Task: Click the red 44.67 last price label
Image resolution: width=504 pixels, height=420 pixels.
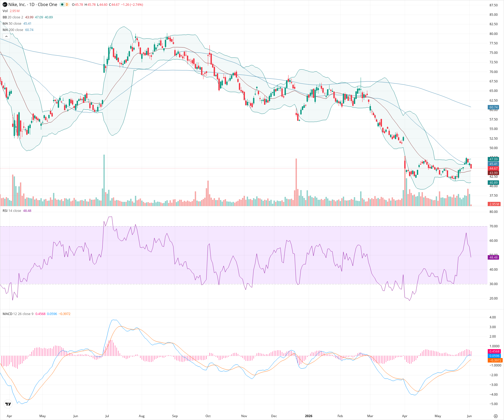Action: [x=493, y=168]
